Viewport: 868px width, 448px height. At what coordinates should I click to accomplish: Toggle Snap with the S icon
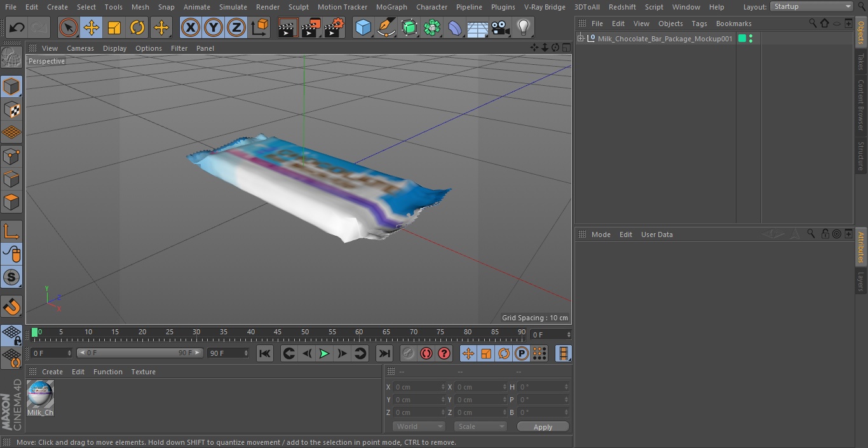(11, 277)
